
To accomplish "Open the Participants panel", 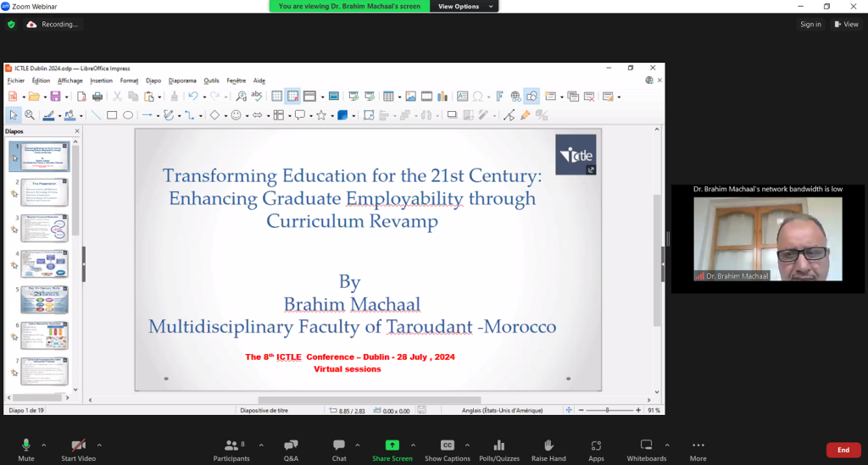I will tap(231, 449).
